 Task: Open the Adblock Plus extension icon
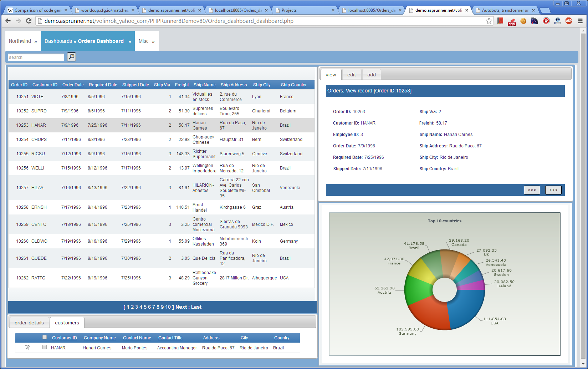click(569, 21)
